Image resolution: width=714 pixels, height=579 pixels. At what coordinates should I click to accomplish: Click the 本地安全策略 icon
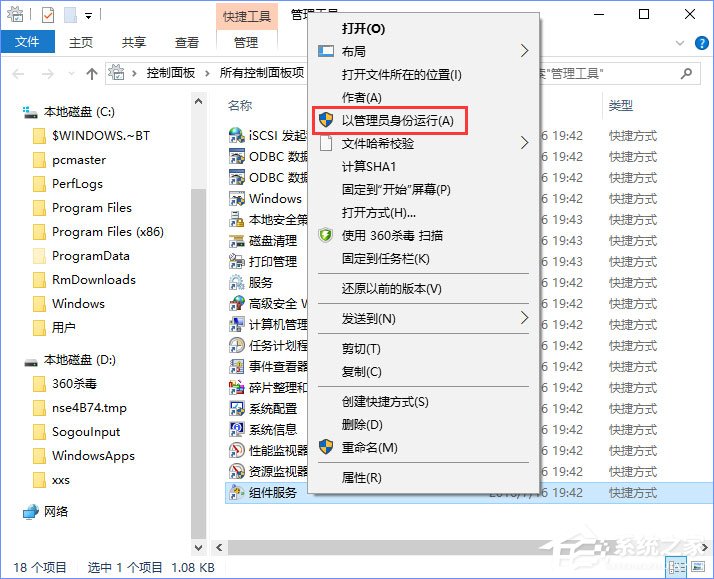(x=237, y=219)
